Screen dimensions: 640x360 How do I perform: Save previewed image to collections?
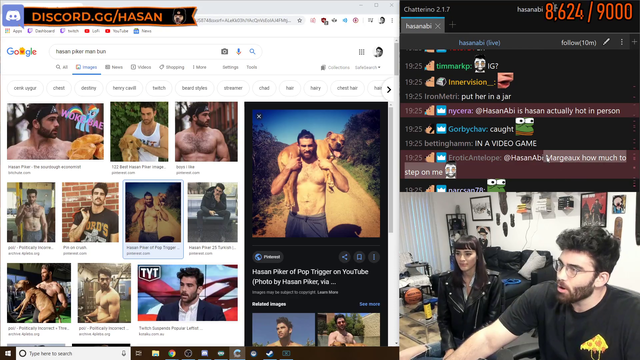359,257
